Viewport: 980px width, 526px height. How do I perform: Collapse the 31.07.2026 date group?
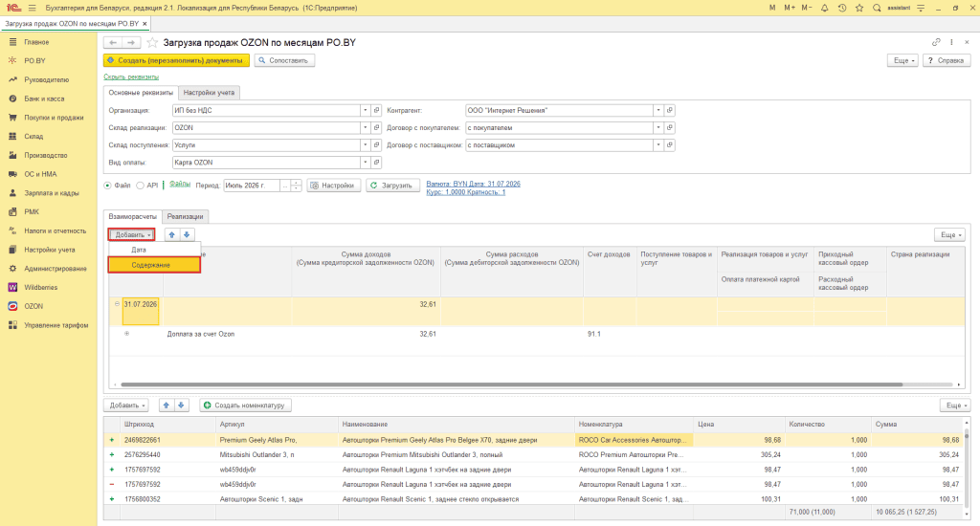tap(117, 304)
